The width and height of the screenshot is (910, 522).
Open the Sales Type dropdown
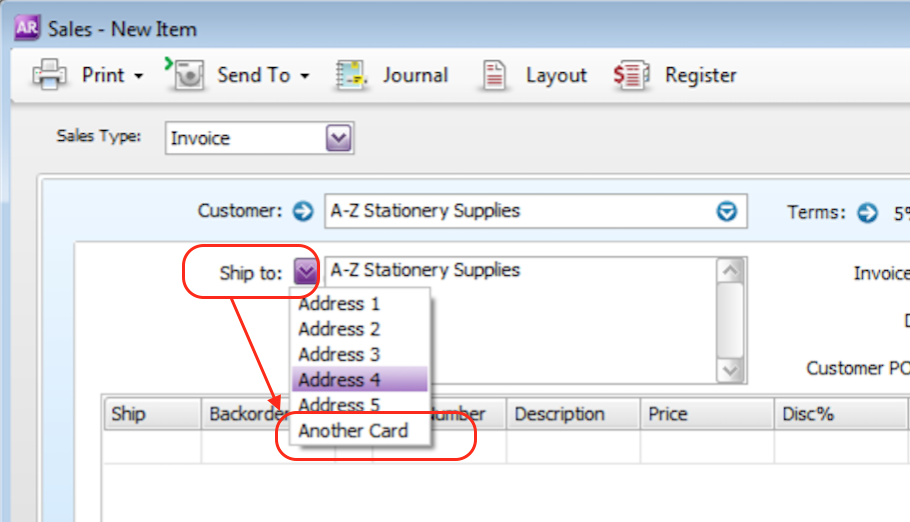[338, 138]
